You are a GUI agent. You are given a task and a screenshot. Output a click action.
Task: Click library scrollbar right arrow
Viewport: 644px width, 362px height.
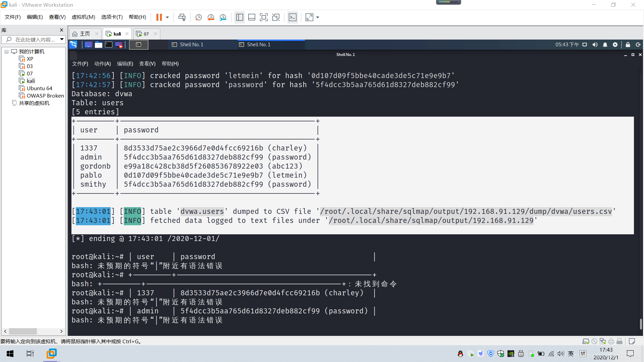61,331
